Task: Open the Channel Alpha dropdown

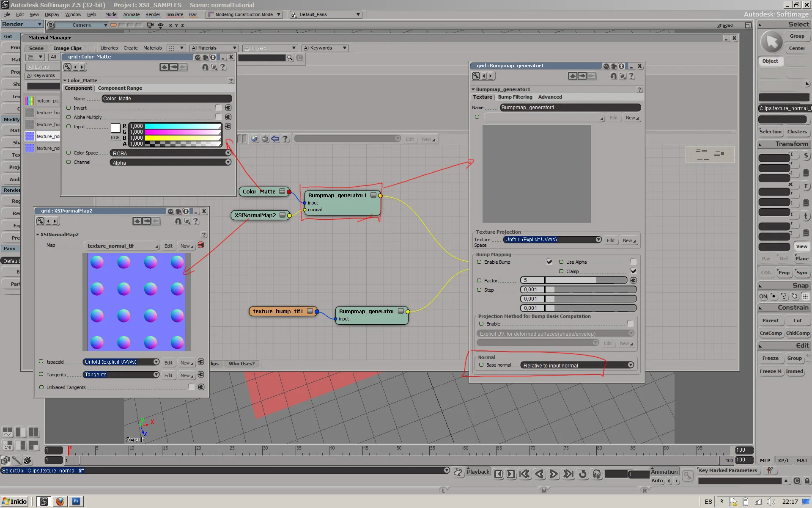Action: 171,163
